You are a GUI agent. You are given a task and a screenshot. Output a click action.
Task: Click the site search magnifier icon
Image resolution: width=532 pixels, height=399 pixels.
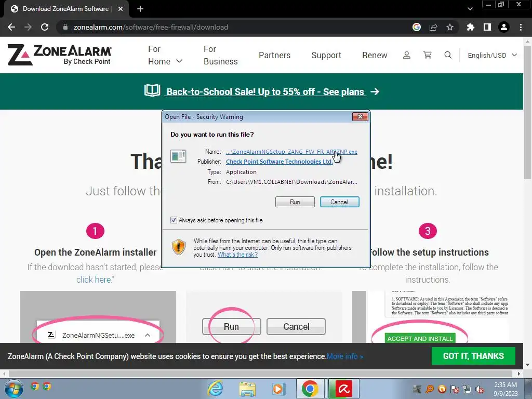tap(448, 55)
